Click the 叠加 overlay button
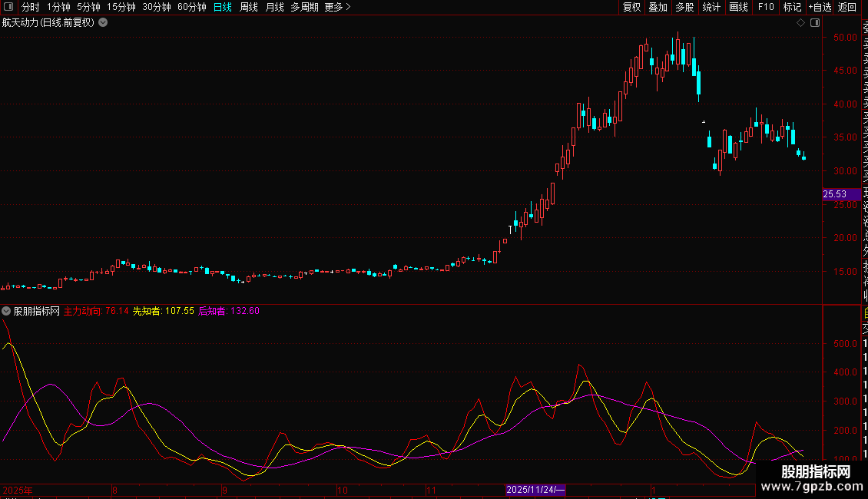 click(x=658, y=7)
